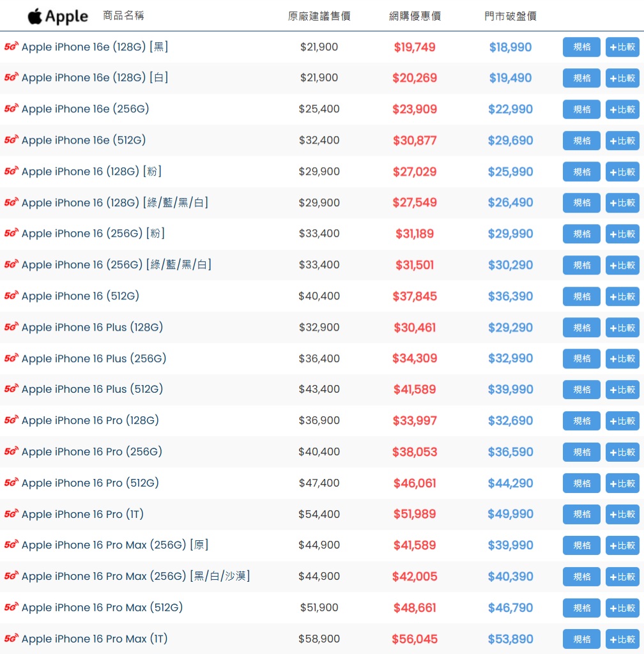
Task: Click the $18,990 store price
Action: click(510, 47)
